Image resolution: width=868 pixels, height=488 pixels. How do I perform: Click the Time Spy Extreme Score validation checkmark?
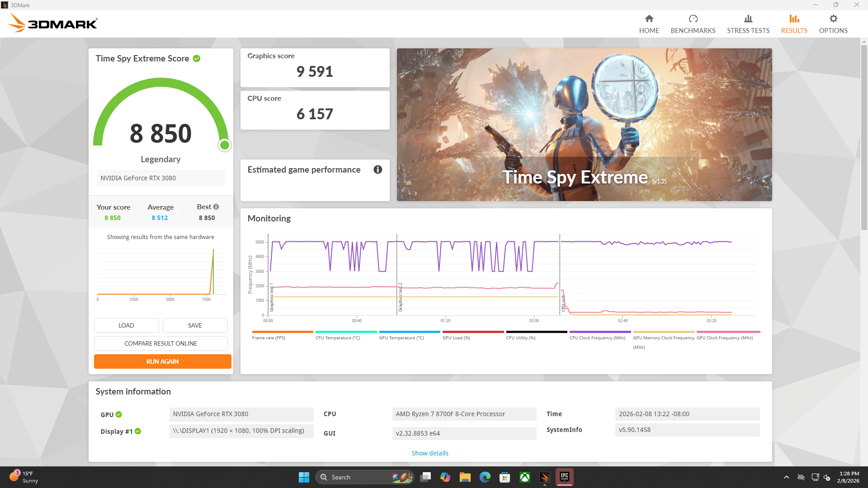tap(197, 58)
